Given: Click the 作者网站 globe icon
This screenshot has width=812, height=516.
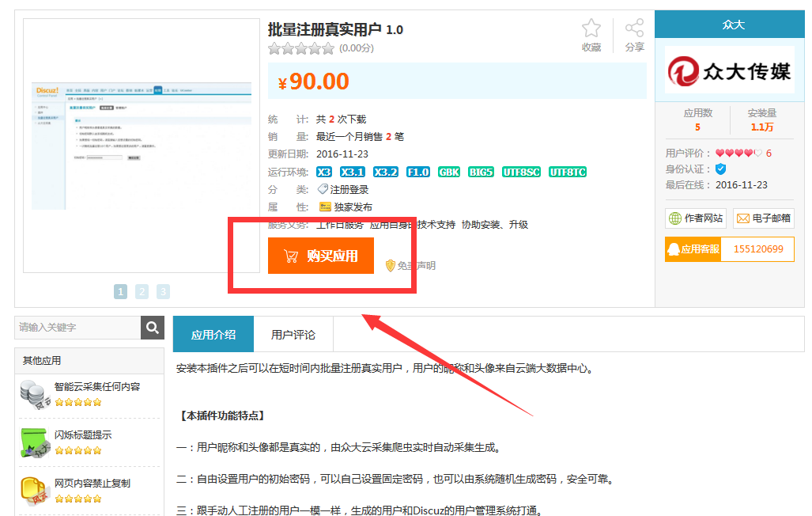Looking at the screenshot, I should coord(674,218).
